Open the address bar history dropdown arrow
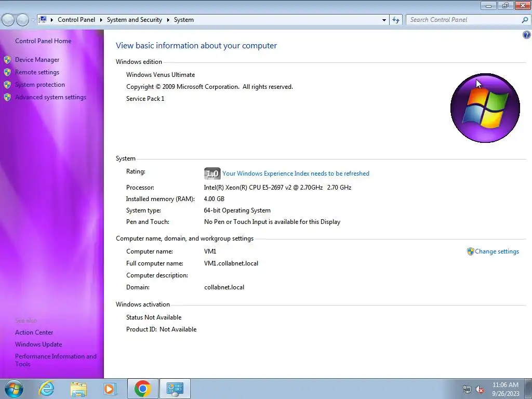The image size is (532, 399). (x=384, y=20)
